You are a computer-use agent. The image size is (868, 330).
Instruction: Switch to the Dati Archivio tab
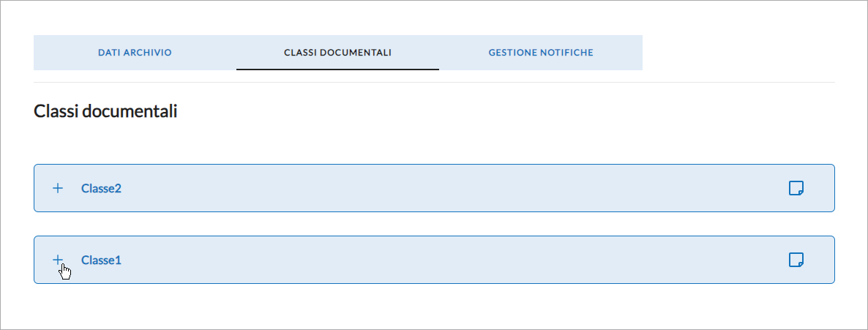pos(135,53)
